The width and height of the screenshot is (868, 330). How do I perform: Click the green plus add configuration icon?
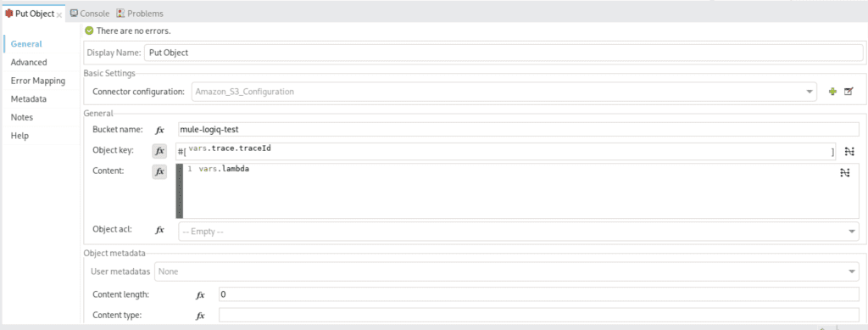[x=832, y=92]
